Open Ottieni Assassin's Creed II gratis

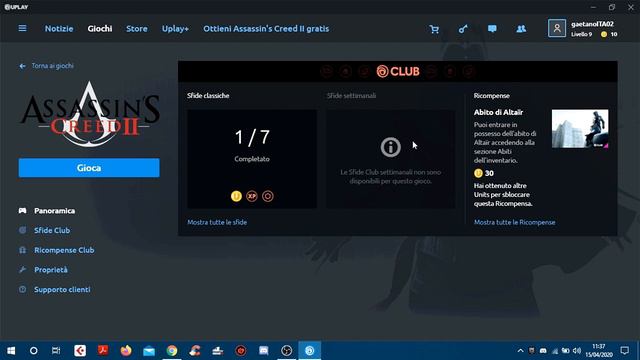[x=266, y=29]
